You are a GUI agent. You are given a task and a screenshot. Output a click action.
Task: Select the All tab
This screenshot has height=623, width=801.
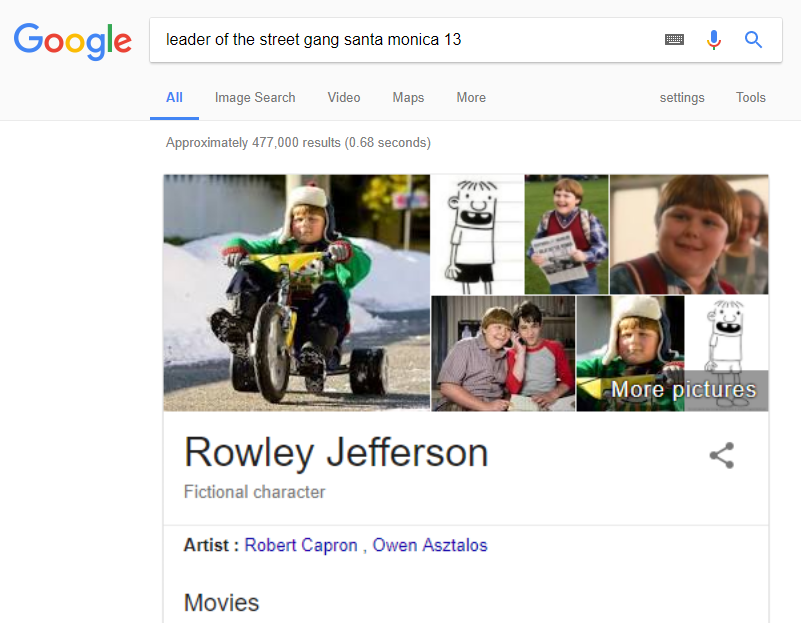(x=174, y=98)
